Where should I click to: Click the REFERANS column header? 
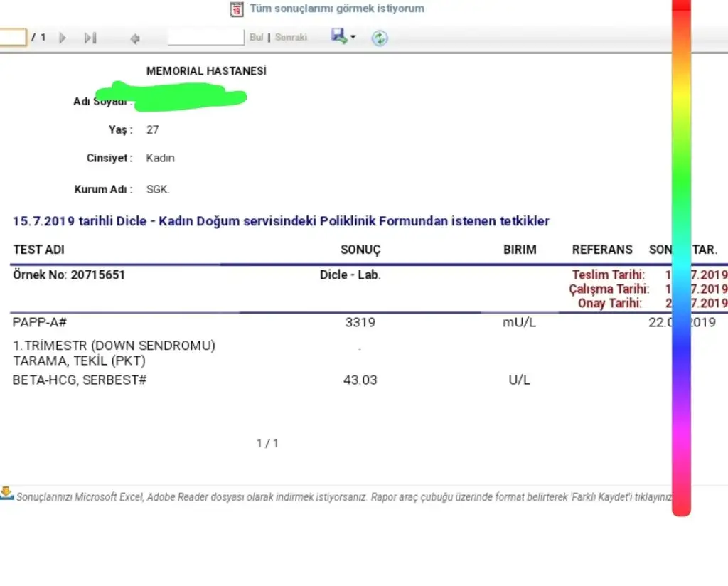coord(601,250)
